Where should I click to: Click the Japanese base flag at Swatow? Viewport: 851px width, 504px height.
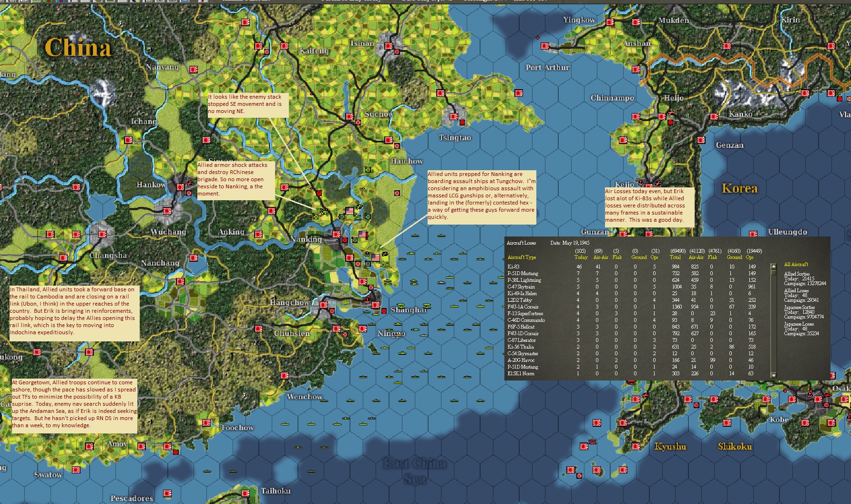click(x=77, y=470)
